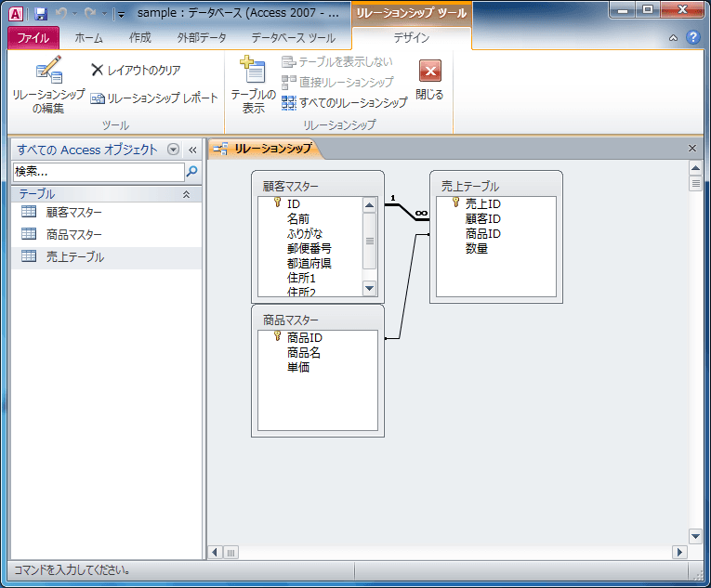Screen dimensions: 711x588
Task: Select relationship line from 商品マスター to 売上テーブル
Action: 407,287
